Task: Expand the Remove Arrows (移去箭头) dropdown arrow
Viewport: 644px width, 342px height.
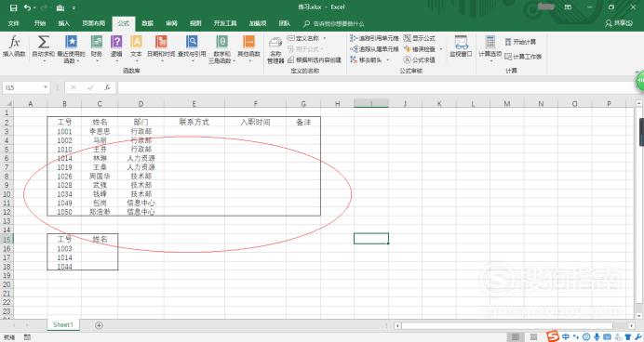Action: (x=387, y=59)
